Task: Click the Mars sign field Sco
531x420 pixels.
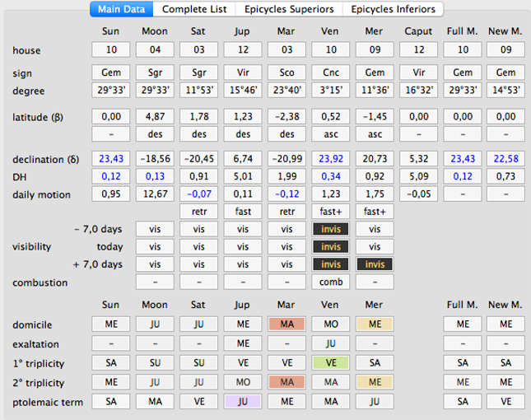Action: tap(286, 72)
